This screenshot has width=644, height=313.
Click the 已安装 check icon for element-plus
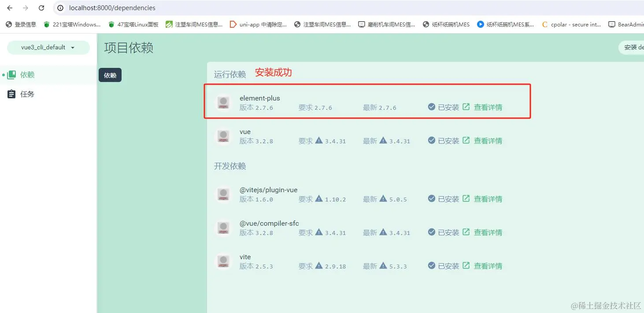[432, 107]
